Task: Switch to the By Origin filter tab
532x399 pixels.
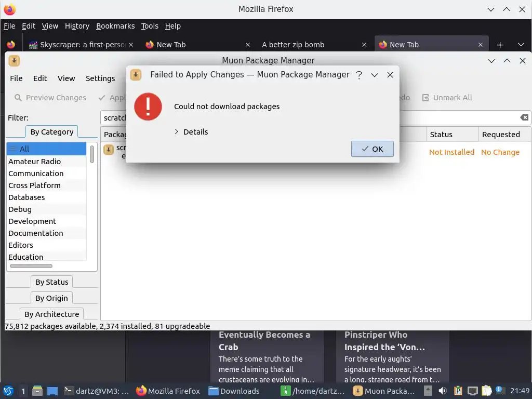Action: click(x=51, y=298)
